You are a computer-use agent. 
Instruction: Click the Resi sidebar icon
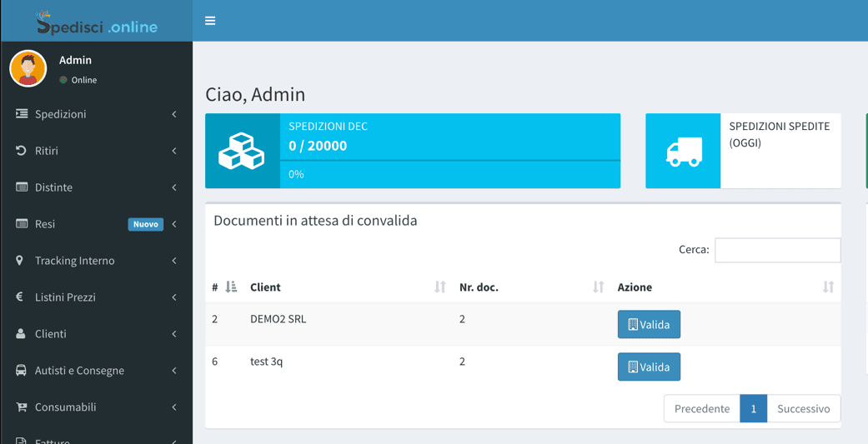pos(22,224)
